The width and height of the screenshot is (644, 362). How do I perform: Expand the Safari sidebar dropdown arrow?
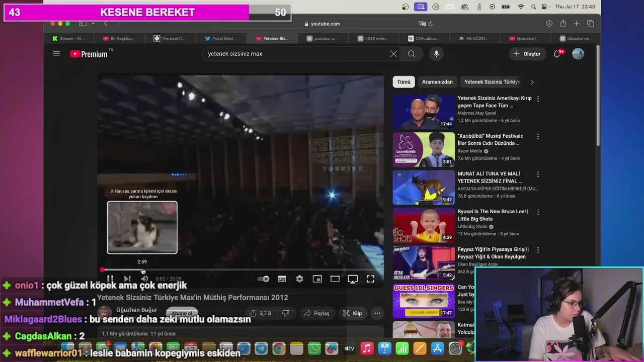(93, 24)
